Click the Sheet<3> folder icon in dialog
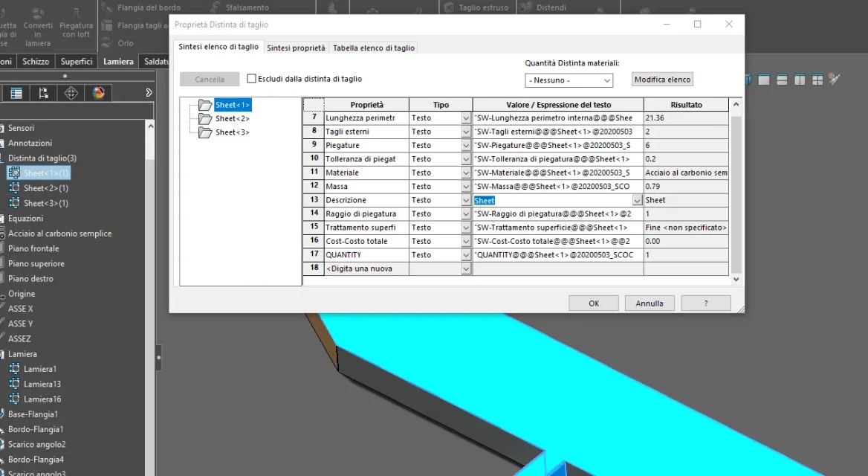The image size is (868, 476). (x=205, y=132)
